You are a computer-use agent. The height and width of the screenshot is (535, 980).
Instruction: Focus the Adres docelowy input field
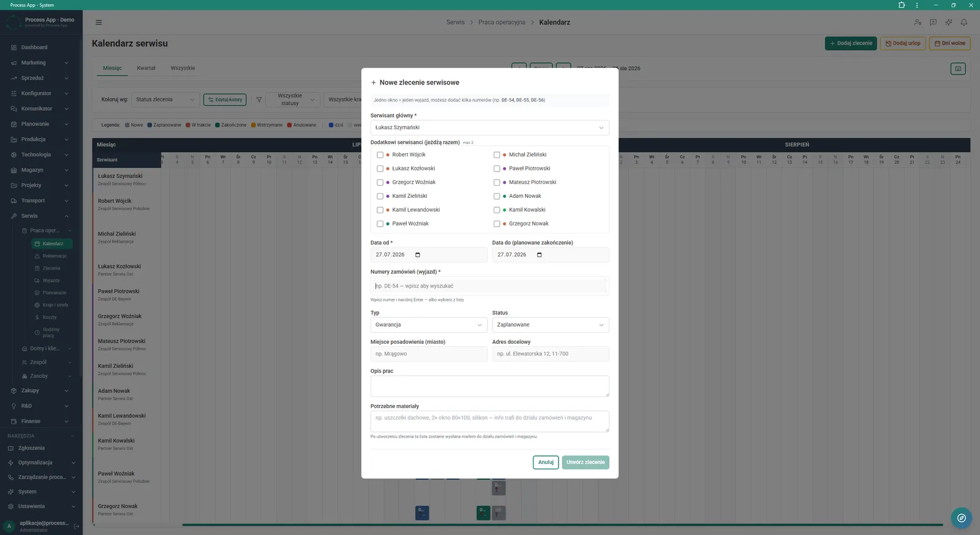[x=551, y=354]
